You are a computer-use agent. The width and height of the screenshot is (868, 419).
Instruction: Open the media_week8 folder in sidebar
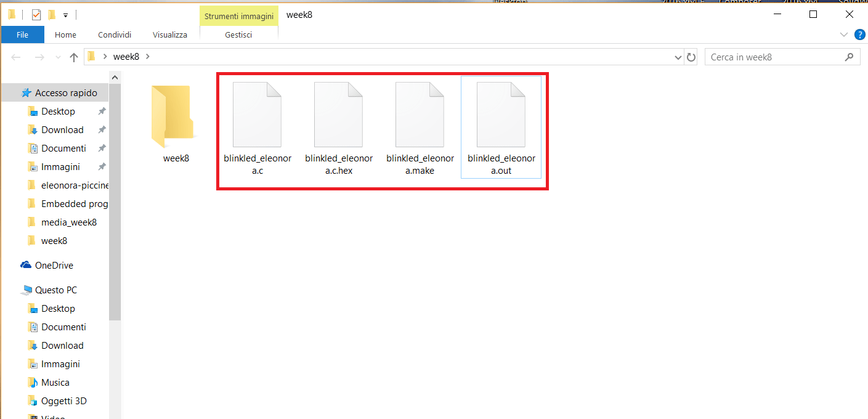pos(68,222)
